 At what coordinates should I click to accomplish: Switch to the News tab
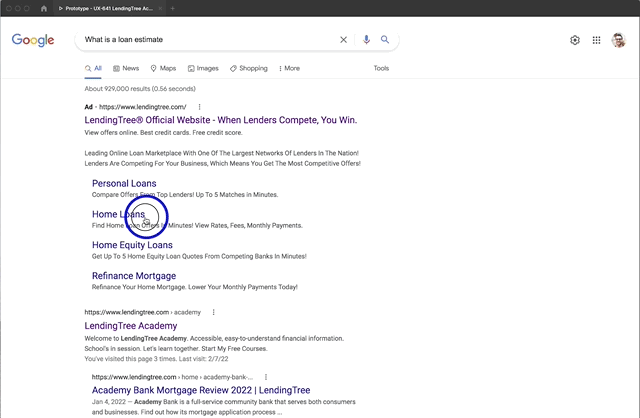126,69
